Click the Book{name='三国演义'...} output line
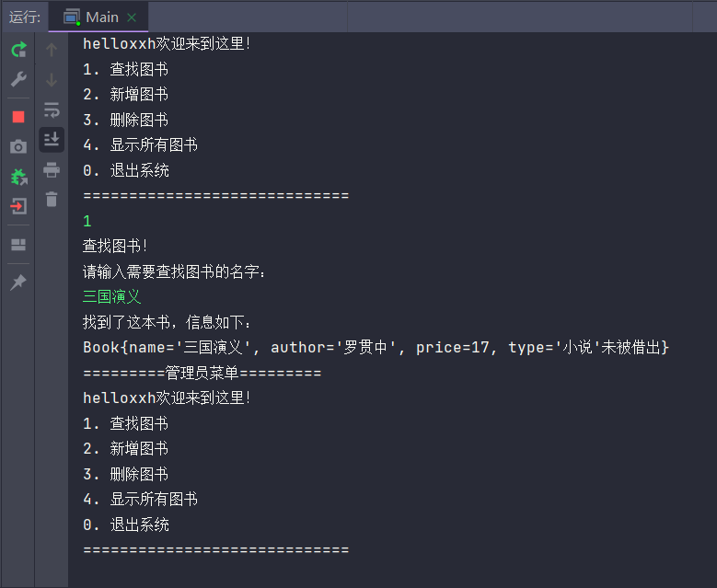This screenshot has width=717, height=588. 376,348
